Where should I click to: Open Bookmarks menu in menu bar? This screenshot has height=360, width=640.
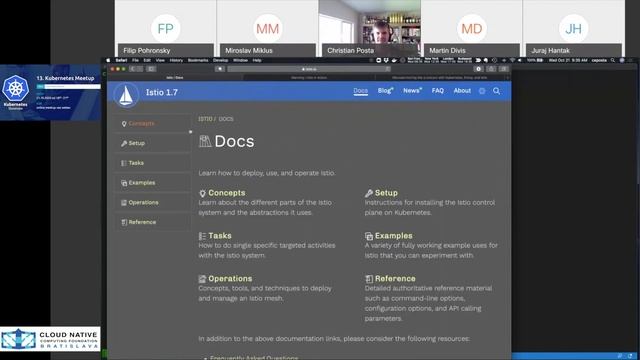(198, 60)
